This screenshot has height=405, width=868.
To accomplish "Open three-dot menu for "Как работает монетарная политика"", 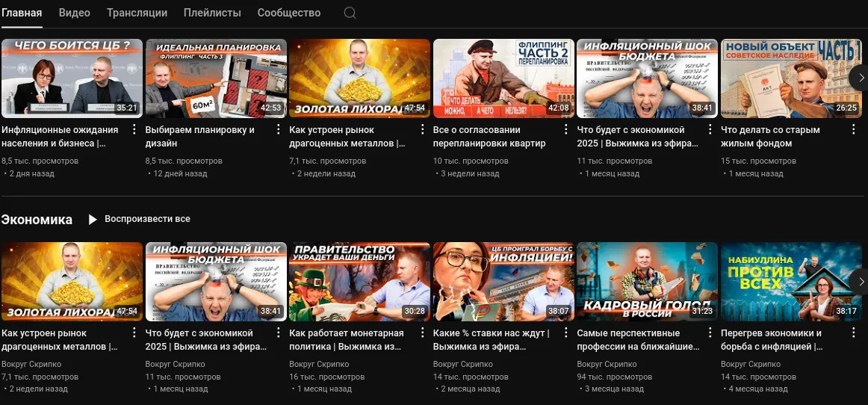I will click(x=421, y=333).
